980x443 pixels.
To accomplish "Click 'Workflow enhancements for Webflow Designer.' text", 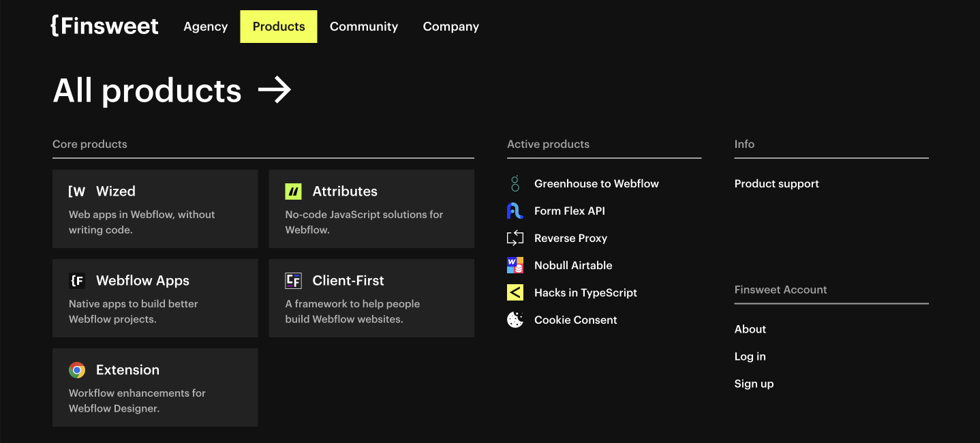I will [137, 401].
